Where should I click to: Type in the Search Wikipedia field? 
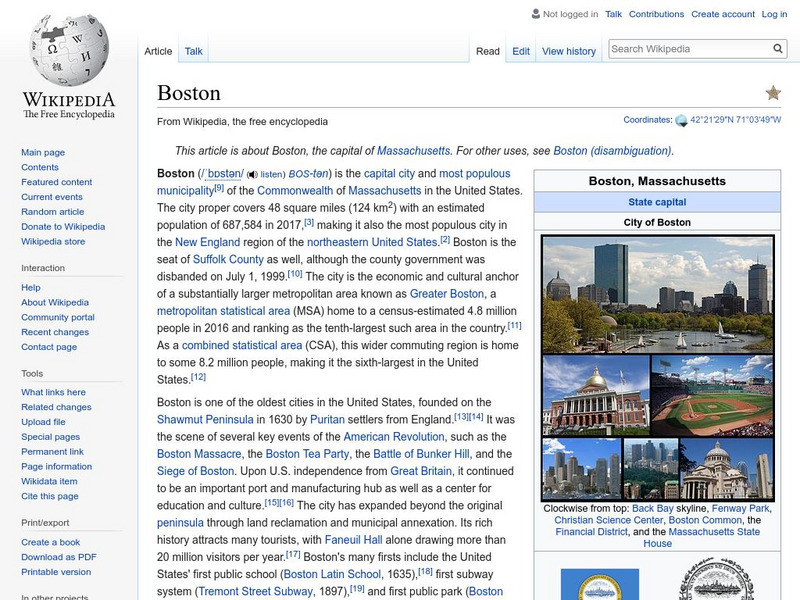click(x=688, y=49)
